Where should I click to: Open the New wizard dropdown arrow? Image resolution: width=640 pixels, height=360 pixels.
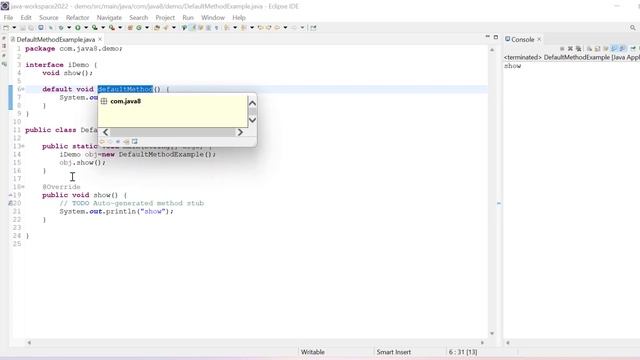pyautogui.click(x=14, y=28)
